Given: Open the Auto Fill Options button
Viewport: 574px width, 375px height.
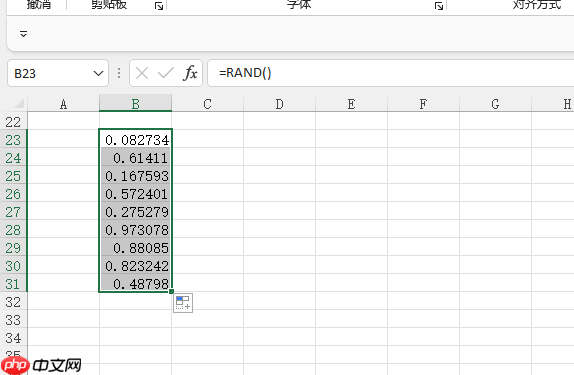Looking at the screenshot, I should point(183,303).
